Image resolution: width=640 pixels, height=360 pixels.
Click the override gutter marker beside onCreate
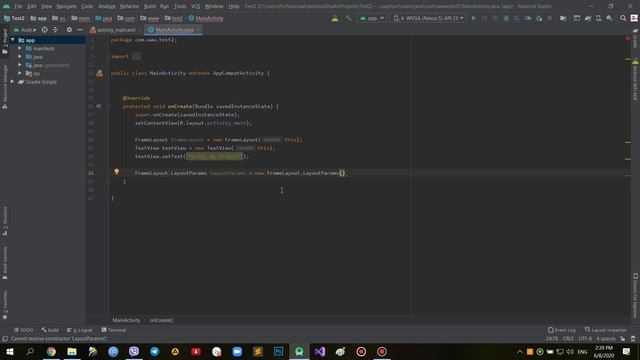coord(99,106)
